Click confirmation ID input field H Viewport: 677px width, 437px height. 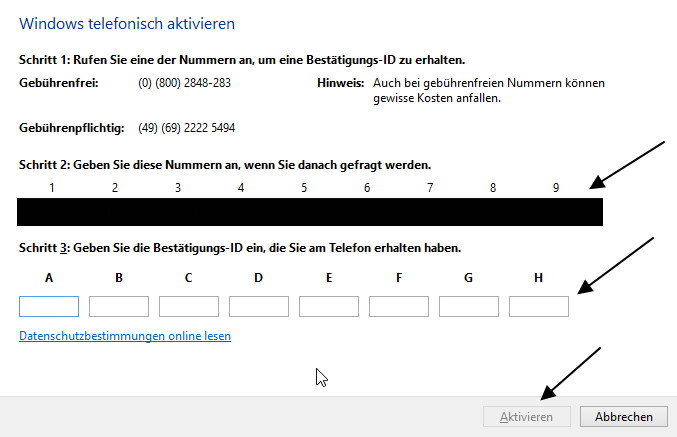[538, 306]
